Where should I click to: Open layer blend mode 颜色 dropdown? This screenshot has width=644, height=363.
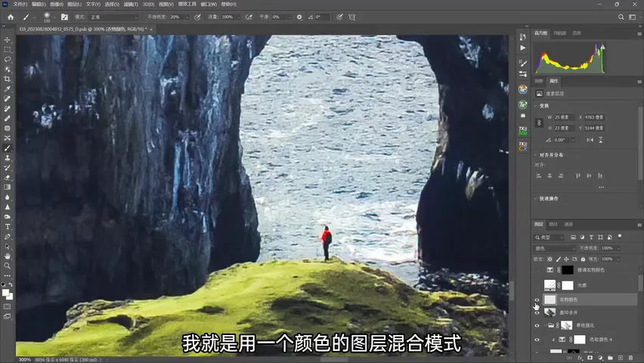click(x=556, y=248)
